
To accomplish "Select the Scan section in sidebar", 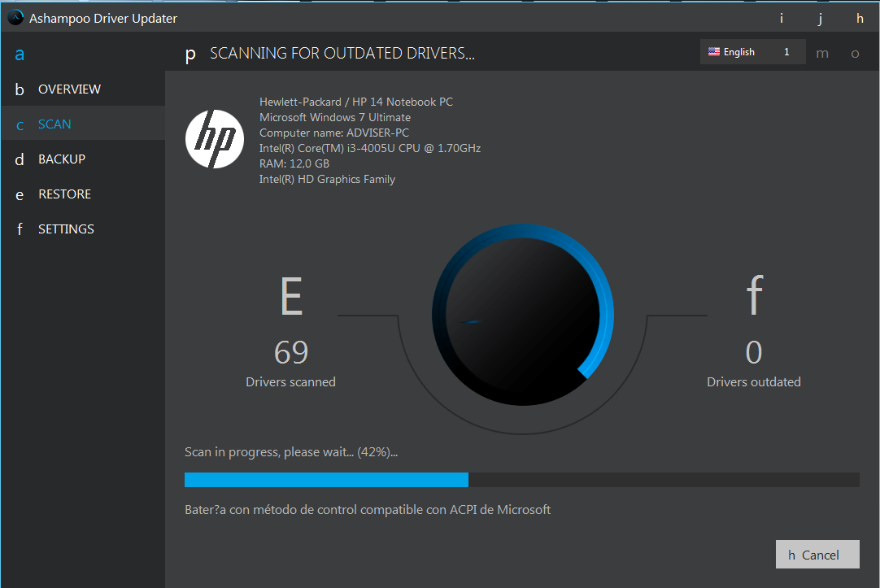I will pos(83,124).
